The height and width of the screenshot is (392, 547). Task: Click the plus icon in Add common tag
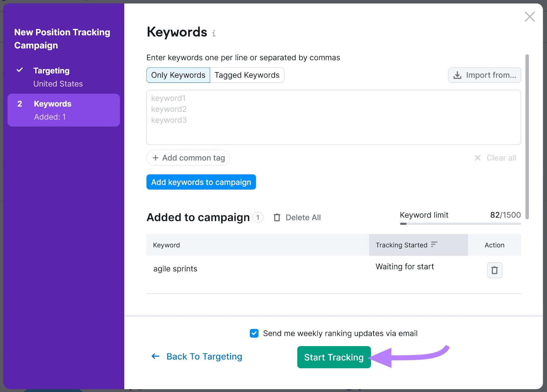156,158
